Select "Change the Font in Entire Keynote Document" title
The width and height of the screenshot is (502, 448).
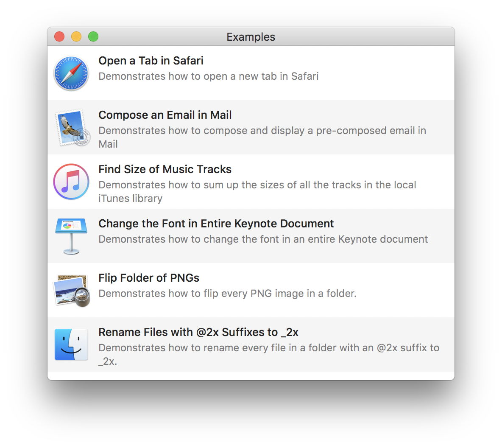point(216,224)
